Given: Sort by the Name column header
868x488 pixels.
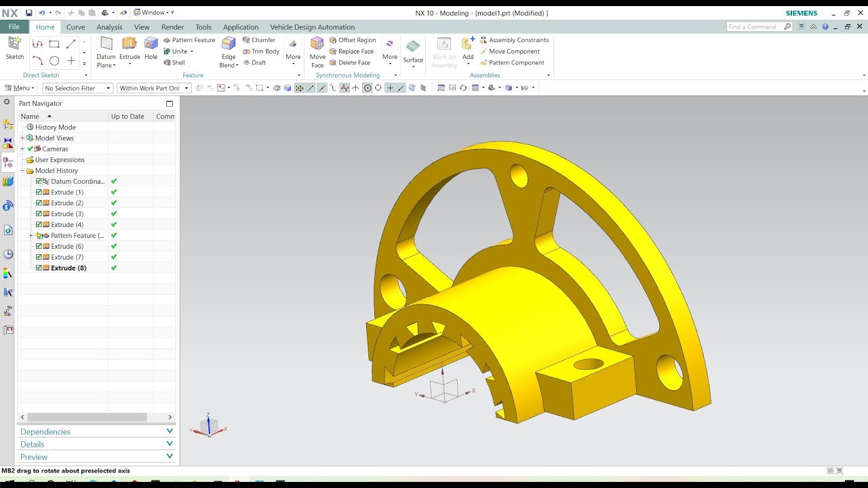Looking at the screenshot, I should (x=62, y=117).
